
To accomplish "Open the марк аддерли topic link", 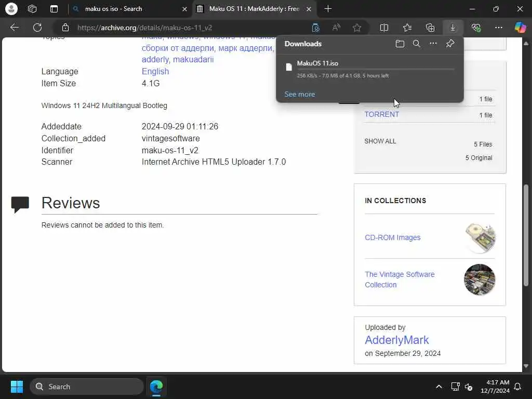I will click(245, 48).
